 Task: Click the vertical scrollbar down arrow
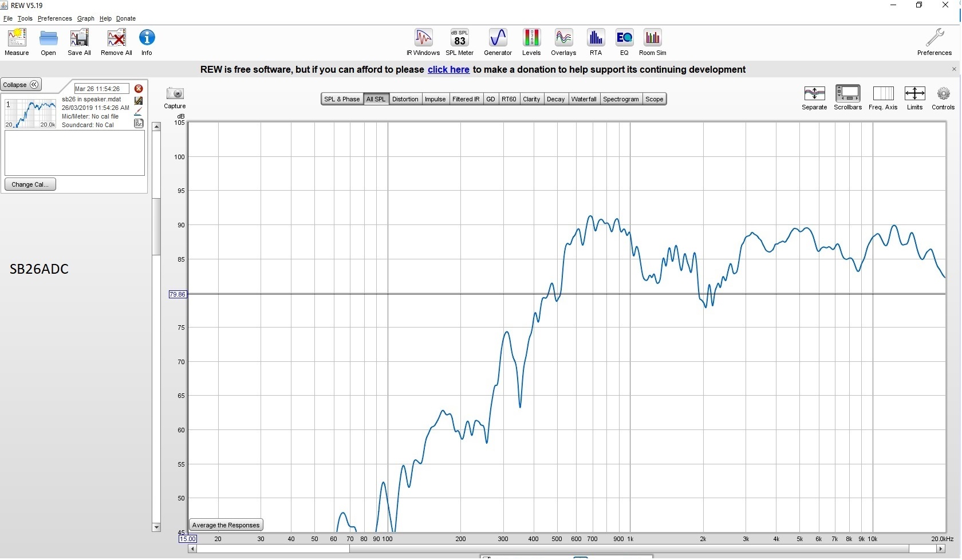(156, 527)
